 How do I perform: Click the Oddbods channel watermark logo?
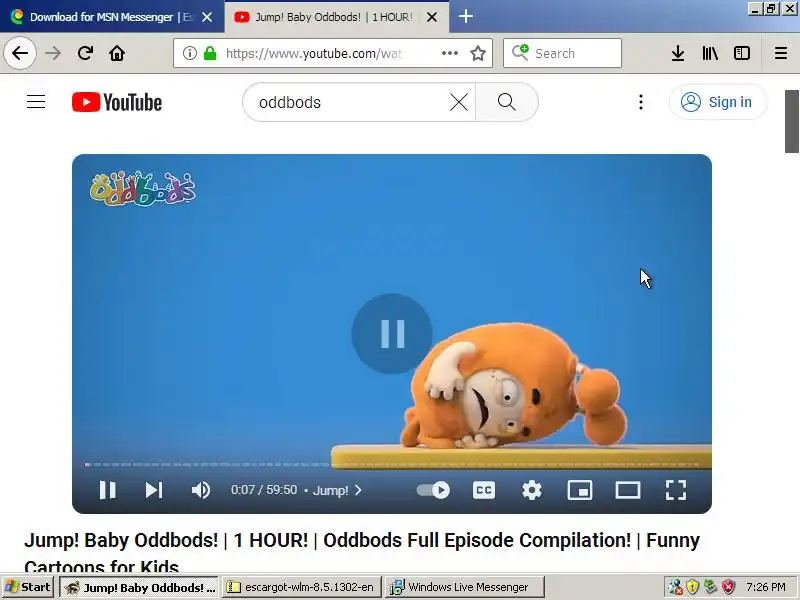142,189
